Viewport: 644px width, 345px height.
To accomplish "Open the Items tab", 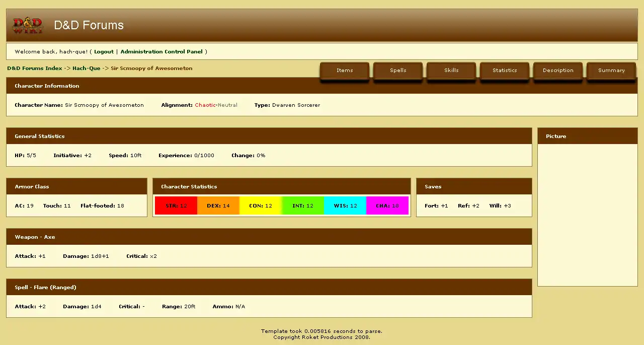I will tap(345, 71).
